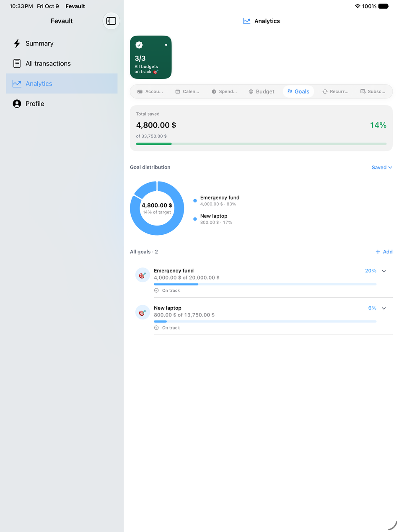
Task: Click the Emergency fund progress bar
Action: point(265,284)
